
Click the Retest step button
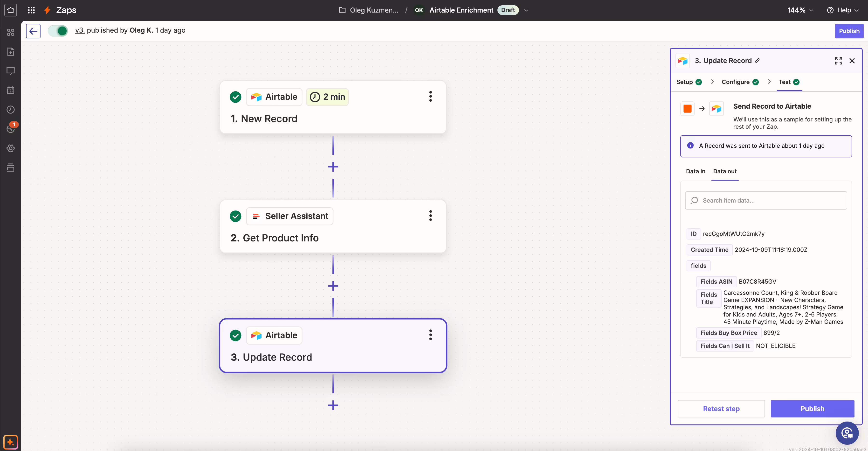[721, 409]
